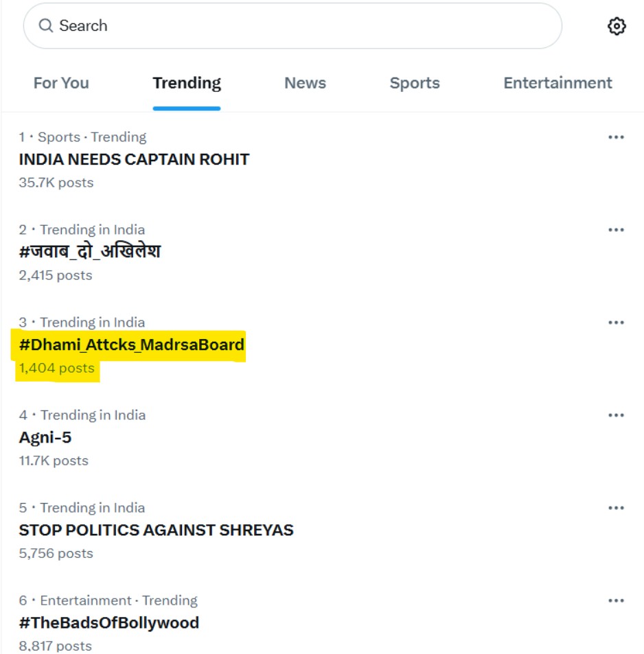View the Agni-5 trending topic
This screenshot has height=654, width=644.
[45, 437]
